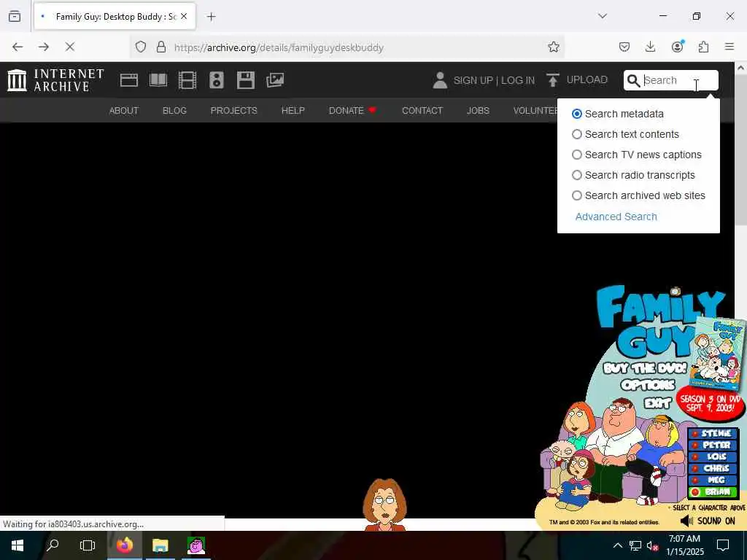Select Search text contents radio option
The height and width of the screenshot is (560, 747).
(577, 134)
